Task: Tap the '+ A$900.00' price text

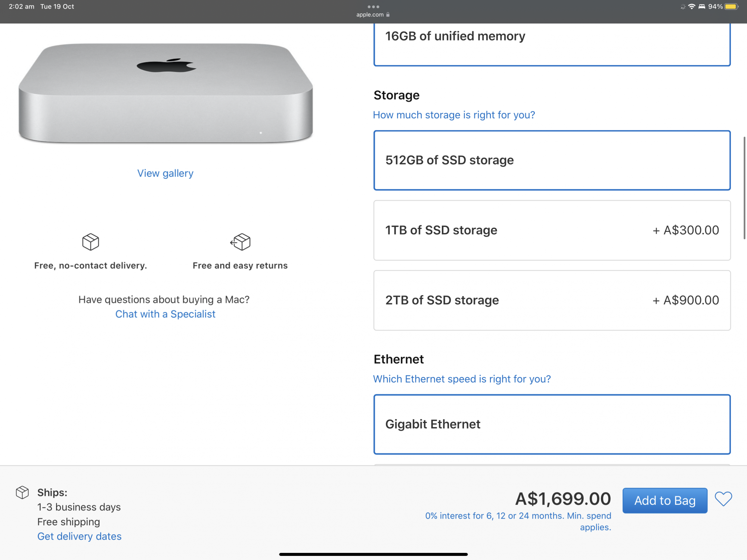Action: 686,300
